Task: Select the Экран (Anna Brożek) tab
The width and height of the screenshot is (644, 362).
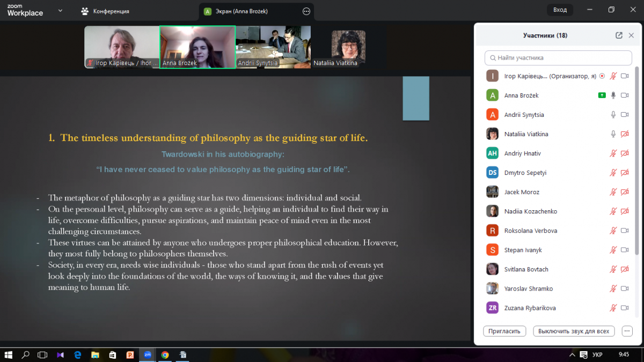Action: [x=243, y=11]
